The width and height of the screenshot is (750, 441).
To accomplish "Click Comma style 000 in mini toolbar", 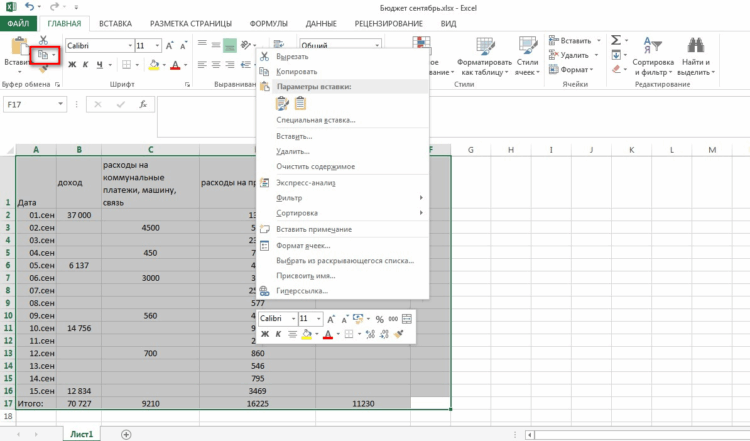I will (x=393, y=319).
